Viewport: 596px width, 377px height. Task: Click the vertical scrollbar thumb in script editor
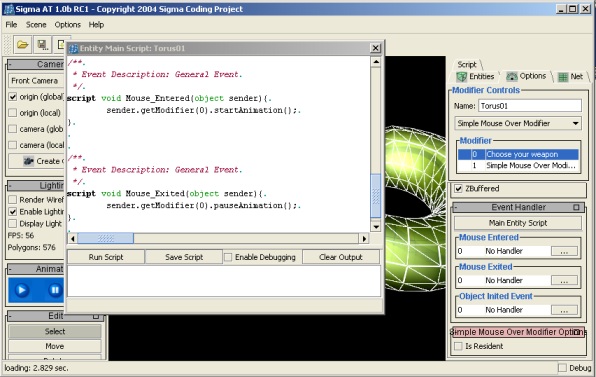[x=376, y=196]
